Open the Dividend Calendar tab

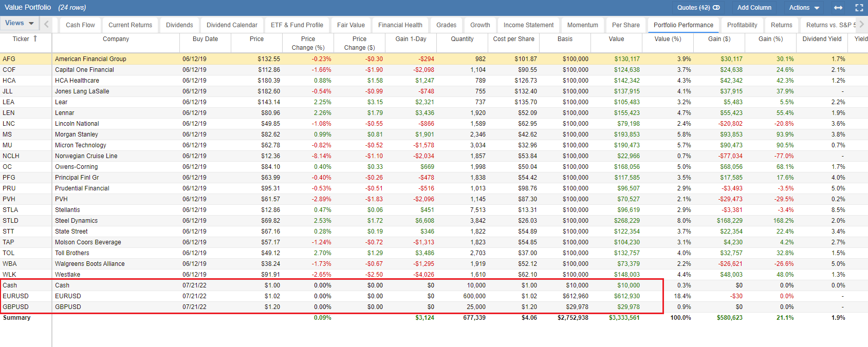[232, 25]
